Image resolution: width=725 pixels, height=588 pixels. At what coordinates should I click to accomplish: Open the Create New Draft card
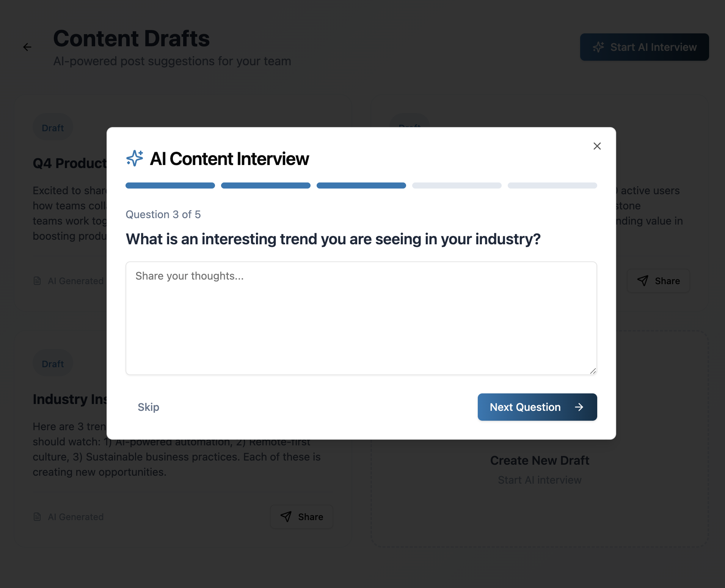(x=540, y=439)
